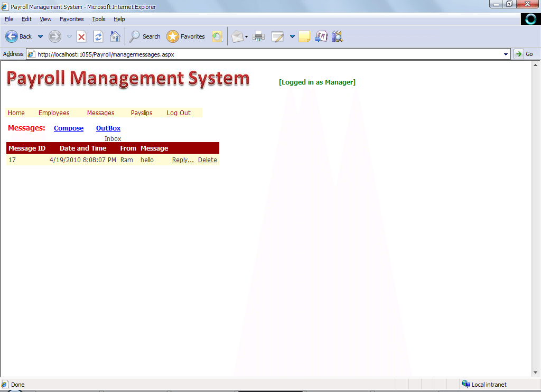Click the Print icon
The image size is (541, 392).
[258, 36]
